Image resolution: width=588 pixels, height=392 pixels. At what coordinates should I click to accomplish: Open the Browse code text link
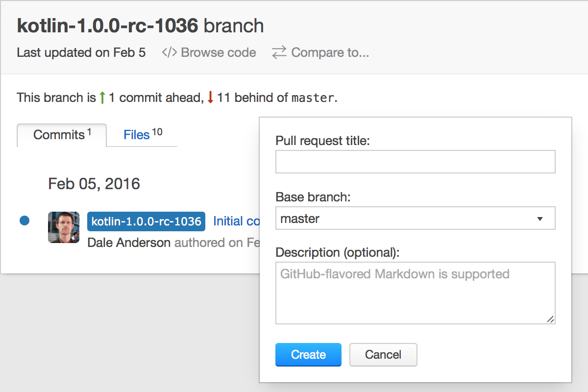point(219,52)
